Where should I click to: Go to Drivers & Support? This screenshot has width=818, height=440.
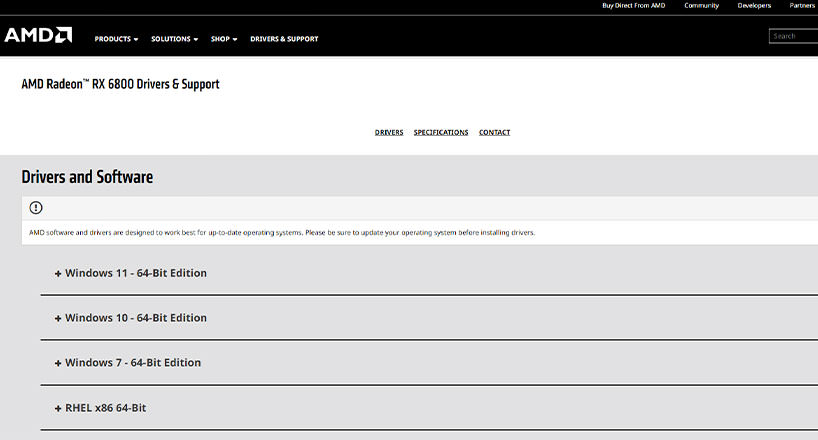pos(284,39)
